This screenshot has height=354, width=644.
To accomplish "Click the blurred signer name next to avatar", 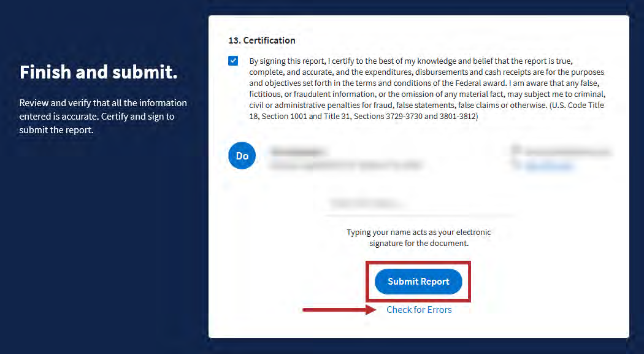I will [x=298, y=151].
